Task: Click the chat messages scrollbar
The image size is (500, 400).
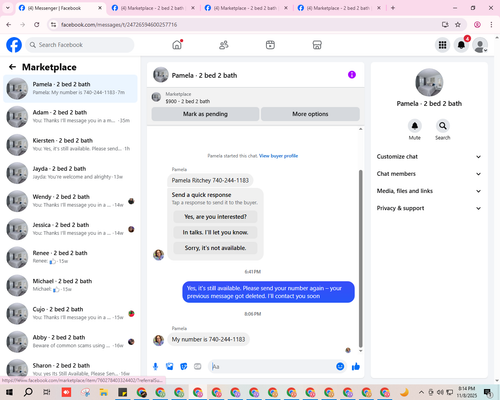Action: pyautogui.click(x=360, y=258)
